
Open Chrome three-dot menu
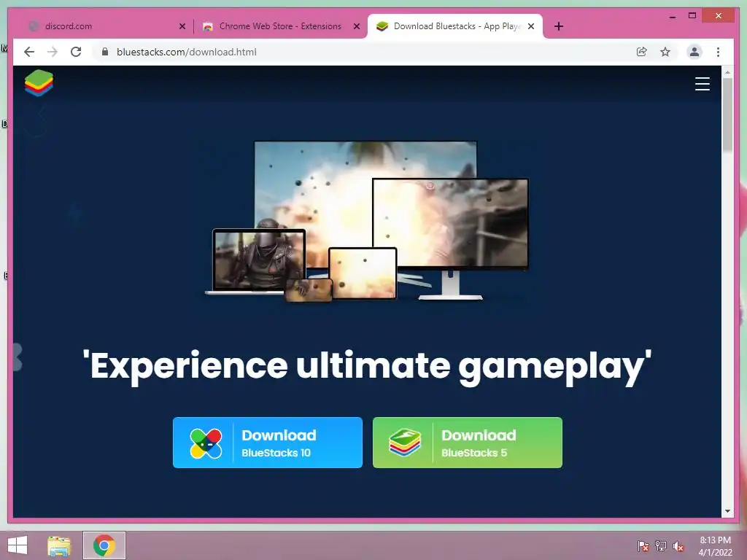pyautogui.click(x=718, y=52)
